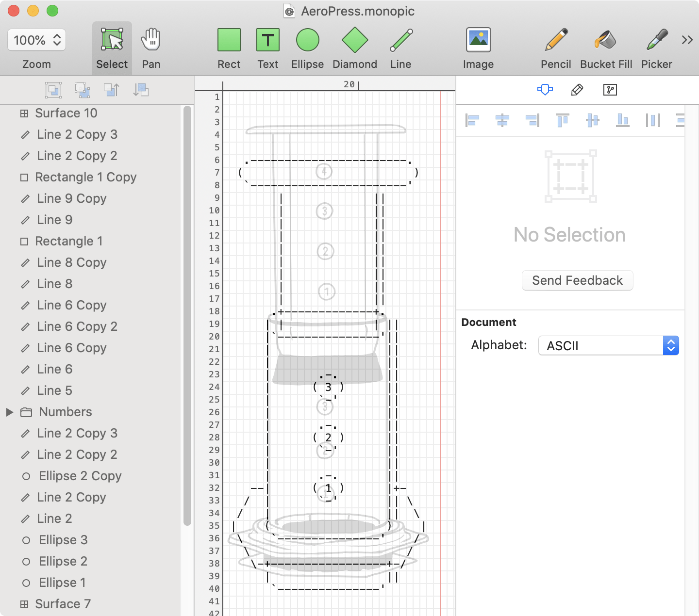This screenshot has height=616, width=699.
Task: Select the Line 8 layer row
Action: [x=91, y=284]
